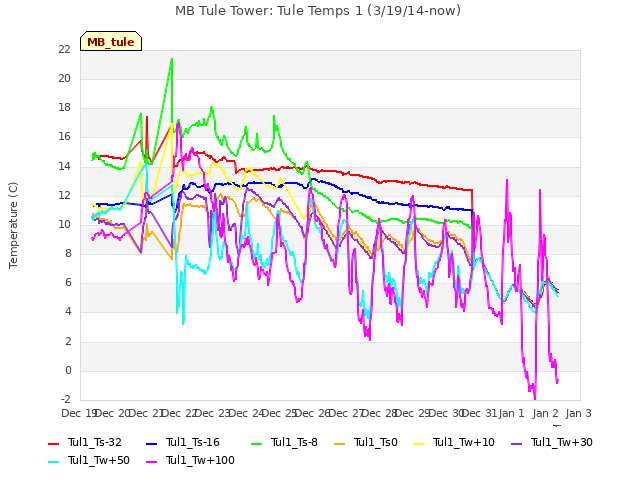
Task: Click the cyan Tul1_Tw+50 legend swatch
Action: 53,461
